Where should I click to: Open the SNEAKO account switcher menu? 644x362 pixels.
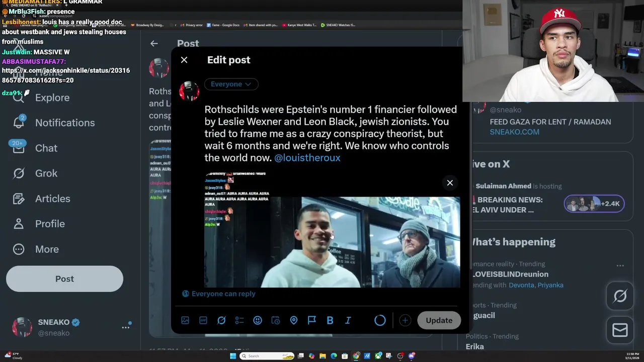pos(126,327)
